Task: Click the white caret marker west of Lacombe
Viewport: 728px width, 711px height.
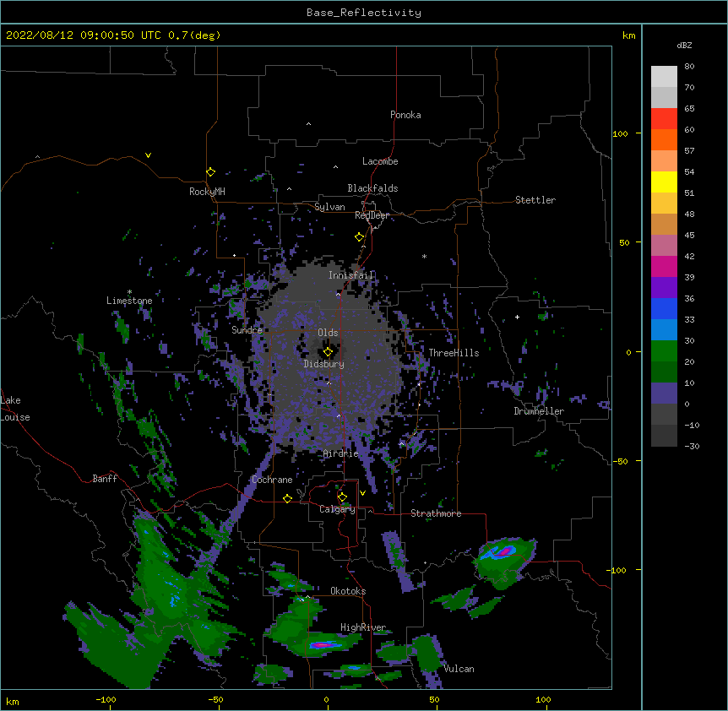Action: point(335,166)
